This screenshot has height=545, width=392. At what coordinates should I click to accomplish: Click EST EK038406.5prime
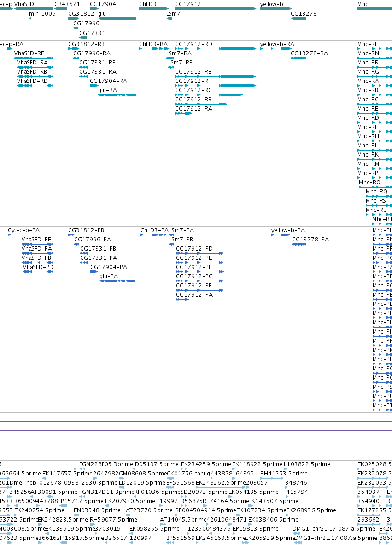[273, 520]
